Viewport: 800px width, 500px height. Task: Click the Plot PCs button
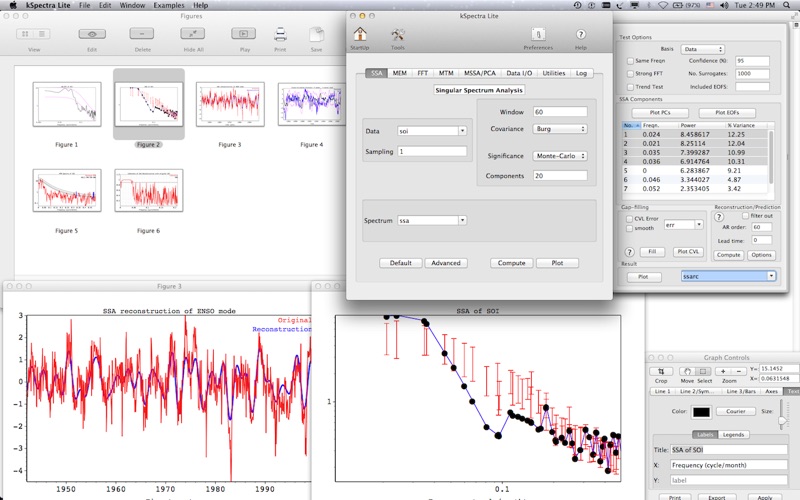tap(660, 113)
